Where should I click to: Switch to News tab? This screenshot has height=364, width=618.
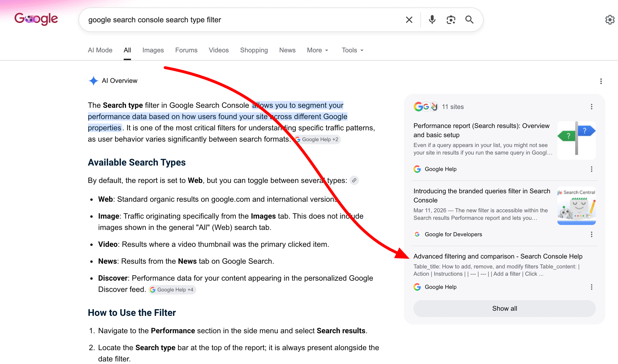287,50
